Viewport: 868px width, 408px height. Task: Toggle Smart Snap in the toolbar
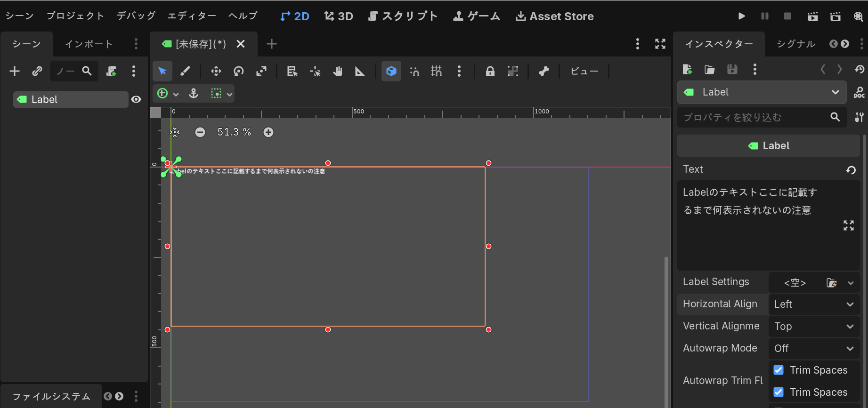(x=414, y=71)
